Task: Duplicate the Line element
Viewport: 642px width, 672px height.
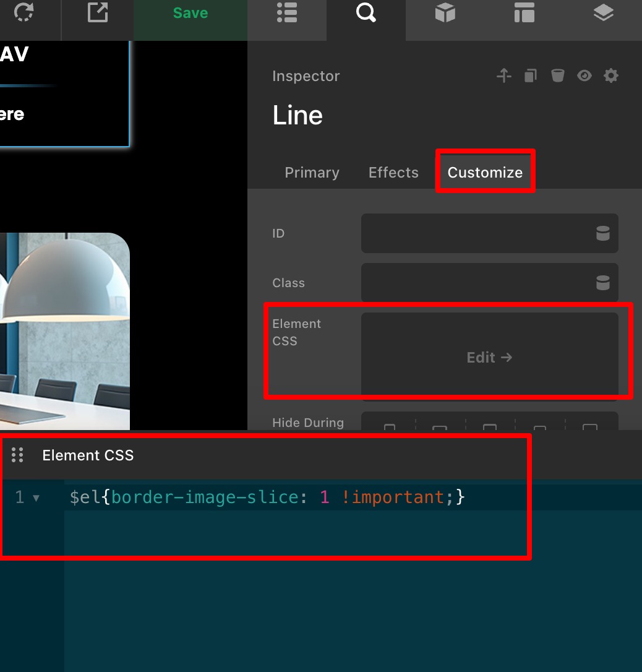Action: 531,76
